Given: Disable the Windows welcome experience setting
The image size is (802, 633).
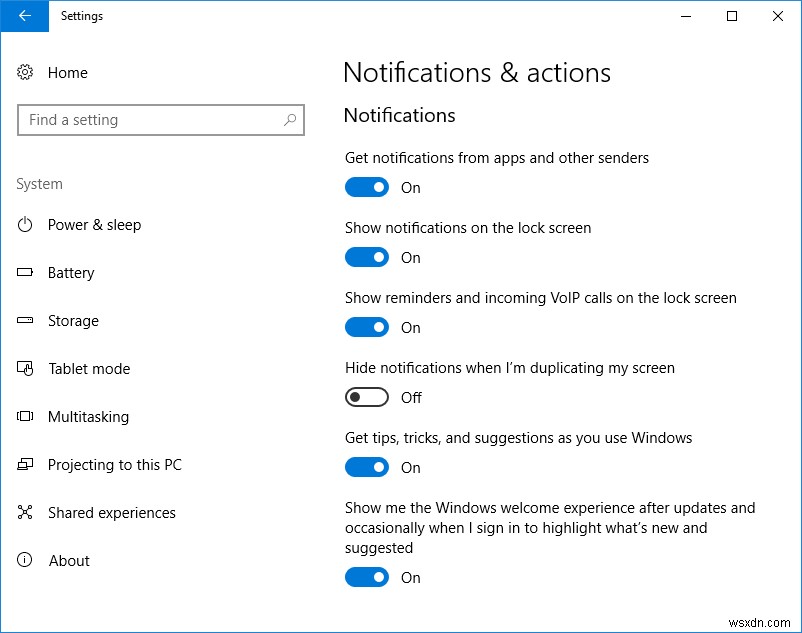Looking at the screenshot, I should [x=366, y=577].
